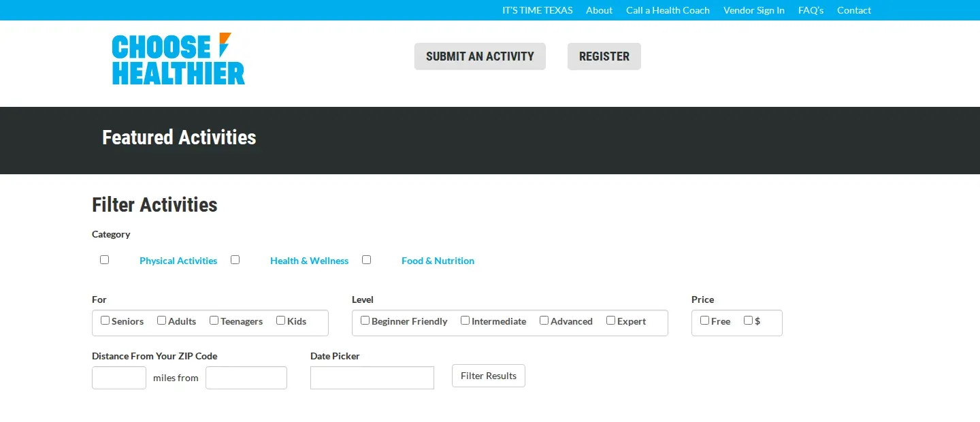Select the Beginner Friendly level checkbox
980x422 pixels.
[x=365, y=320]
